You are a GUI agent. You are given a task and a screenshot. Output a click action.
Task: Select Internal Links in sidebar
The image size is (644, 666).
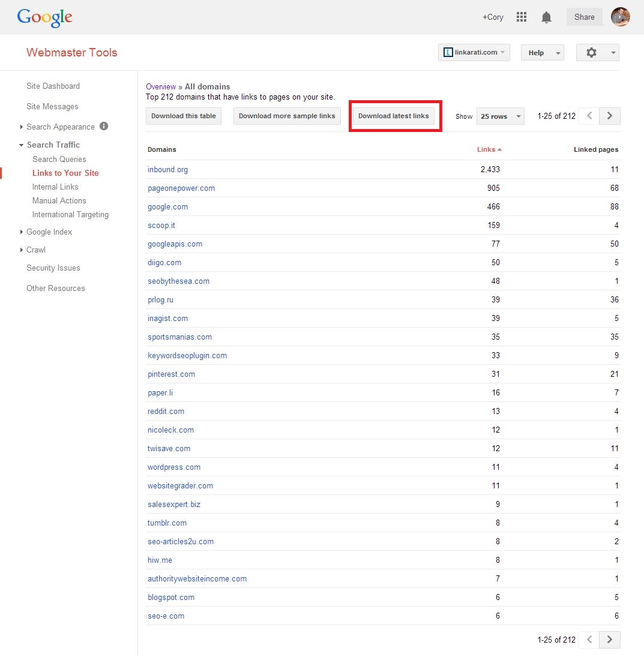coord(55,187)
